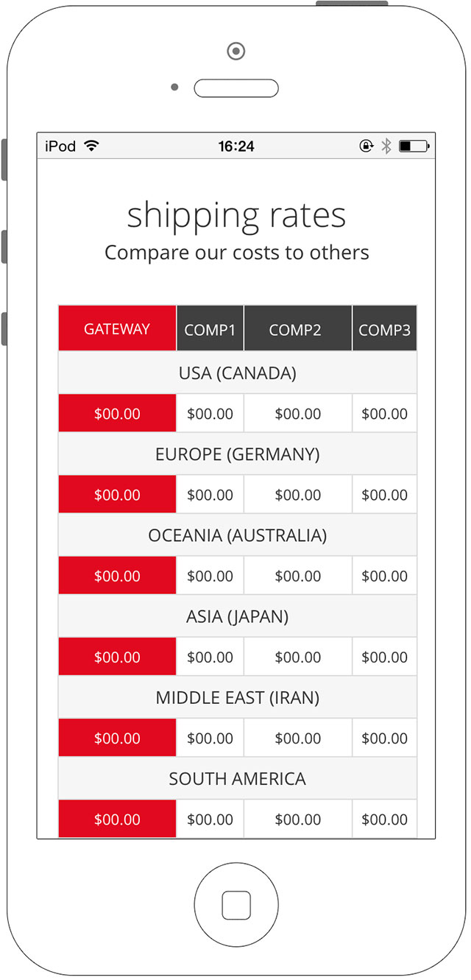
Task: Select the COMP2 column header
Action: [x=297, y=328]
